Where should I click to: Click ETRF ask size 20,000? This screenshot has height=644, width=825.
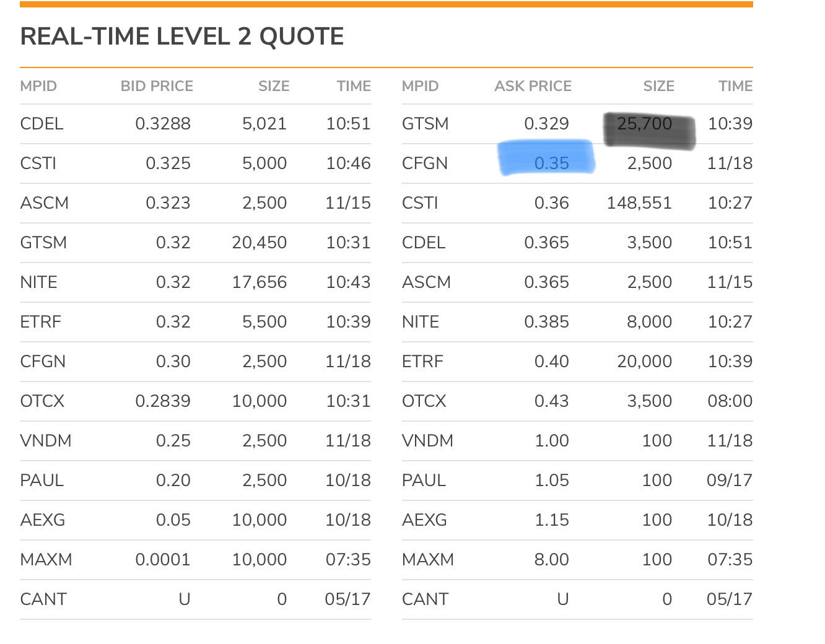644,362
